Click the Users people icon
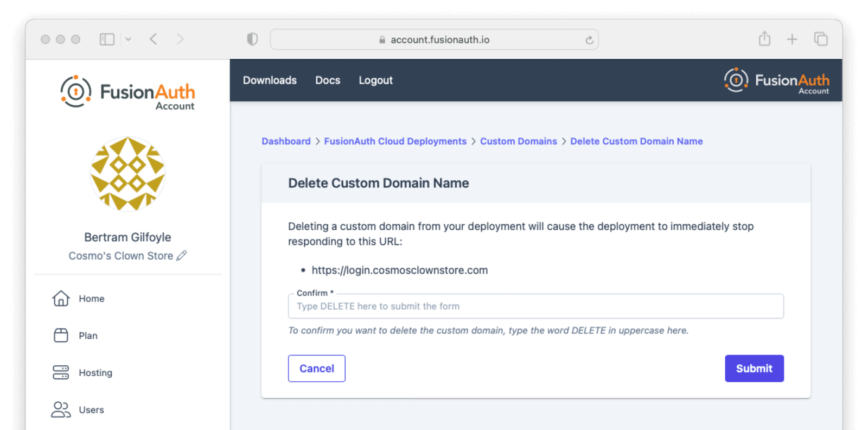This screenshot has width=868, height=430. (61, 409)
